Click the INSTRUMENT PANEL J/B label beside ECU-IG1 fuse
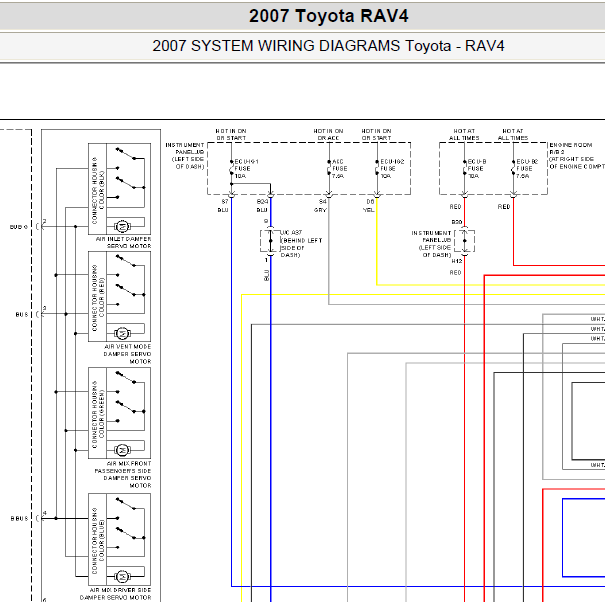This screenshot has height=602, width=605. pos(185,156)
